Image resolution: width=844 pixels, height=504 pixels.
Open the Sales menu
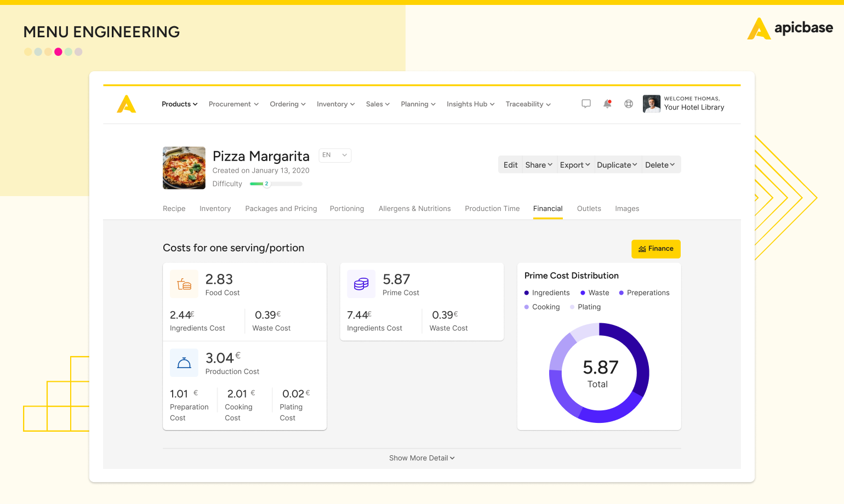pyautogui.click(x=378, y=104)
